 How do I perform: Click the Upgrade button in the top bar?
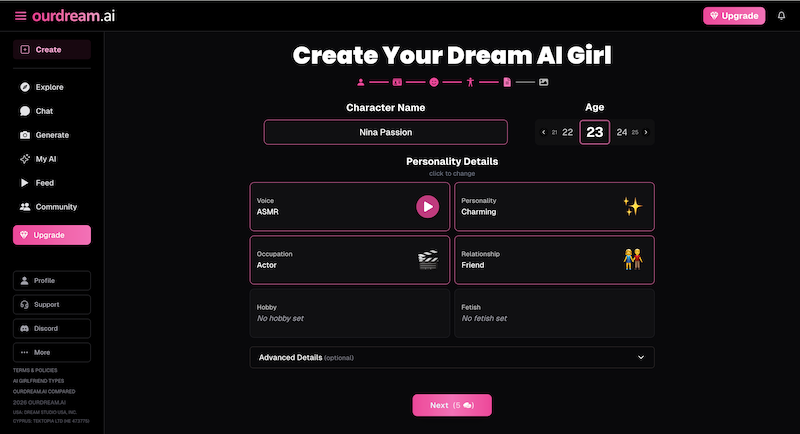coord(734,16)
